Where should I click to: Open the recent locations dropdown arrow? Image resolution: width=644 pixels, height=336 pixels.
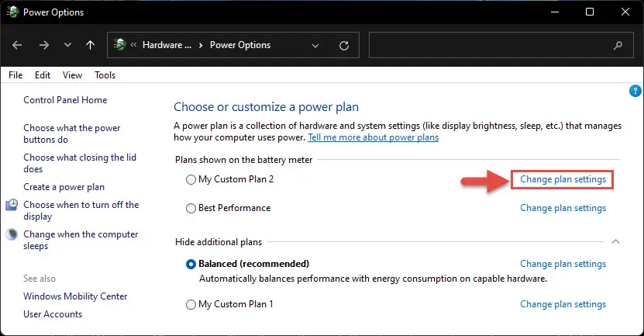(67, 45)
